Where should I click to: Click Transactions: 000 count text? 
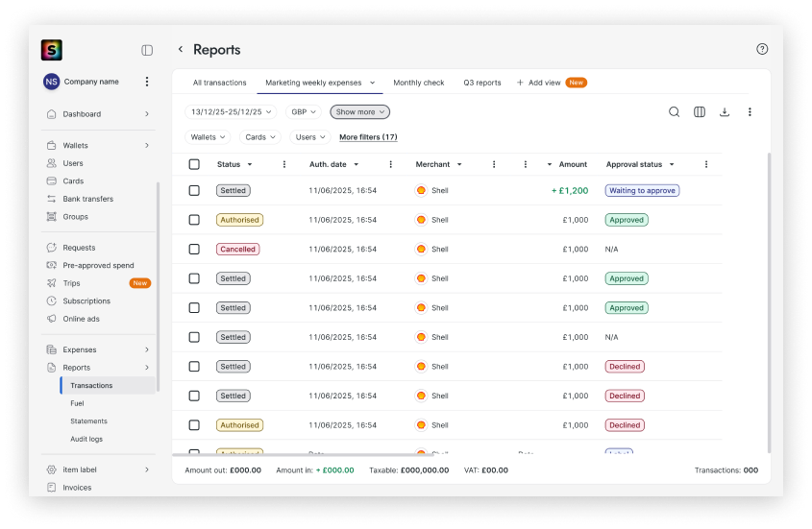(726, 470)
